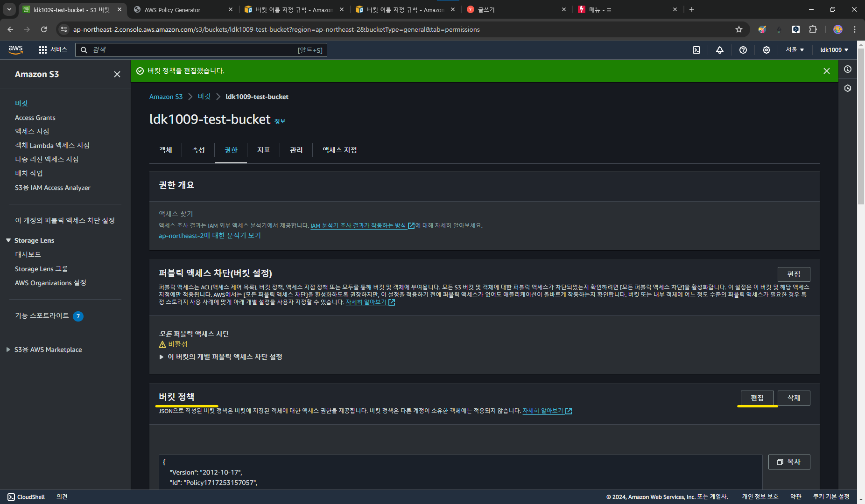Open a new browser tab
This screenshot has height=504, width=865.
pos(692,9)
